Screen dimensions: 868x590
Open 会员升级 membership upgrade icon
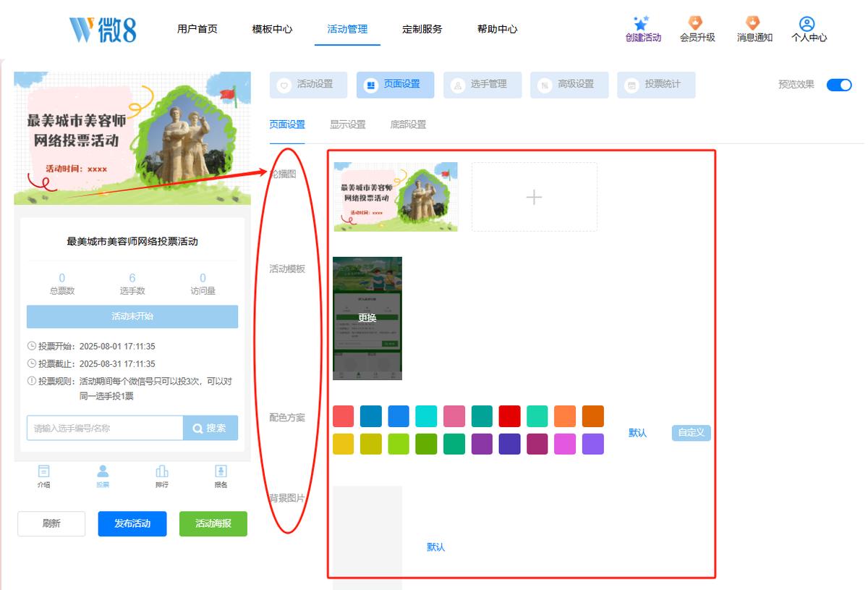pos(695,23)
